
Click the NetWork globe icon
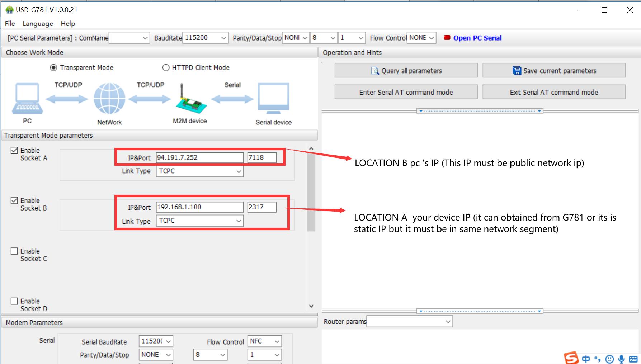coord(109,99)
